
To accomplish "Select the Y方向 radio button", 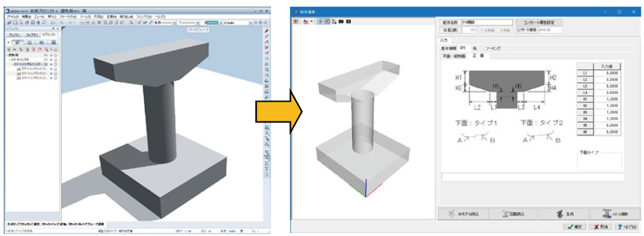I will click(498, 30).
